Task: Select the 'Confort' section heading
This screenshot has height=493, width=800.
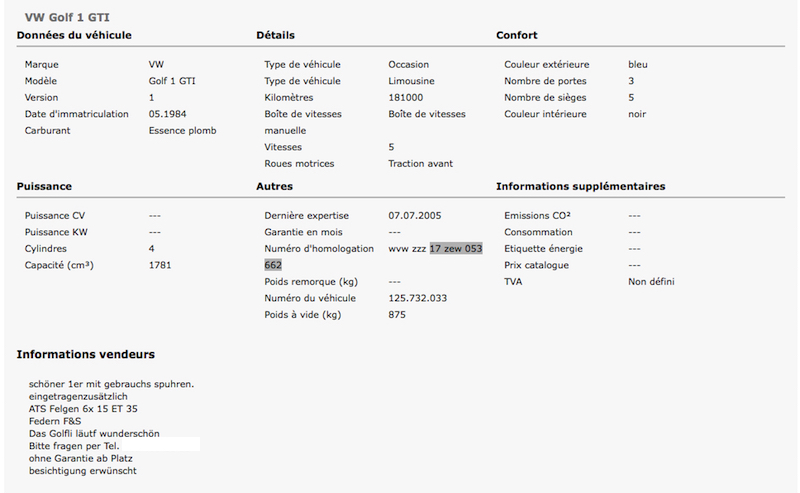Action: [x=517, y=35]
